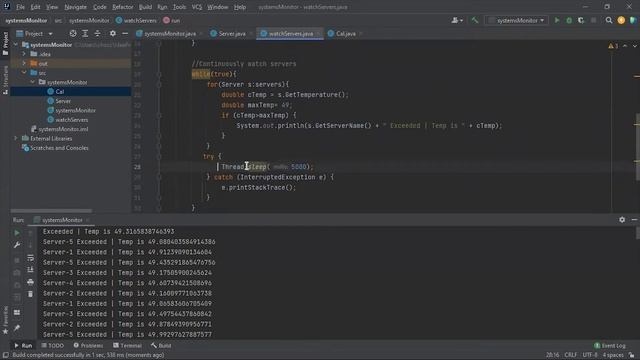640x360 pixels.
Task: Open the Problems tool window
Action: 88,345
